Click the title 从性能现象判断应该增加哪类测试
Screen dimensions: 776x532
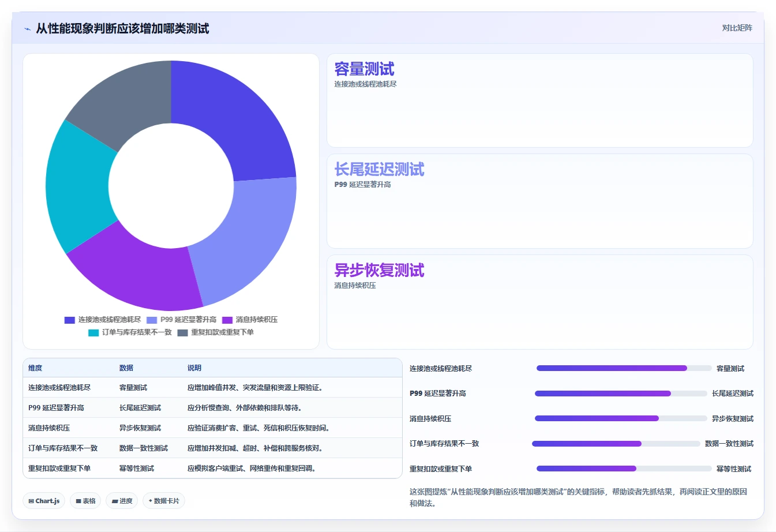[x=122, y=29]
